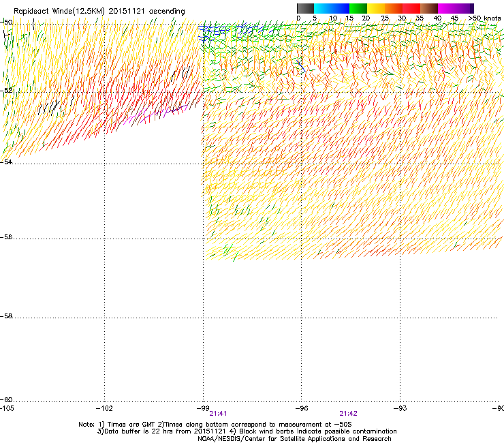504x443 pixels.
Task: Click the cyan 5-10 knots legend color
Action: click(x=322, y=8)
